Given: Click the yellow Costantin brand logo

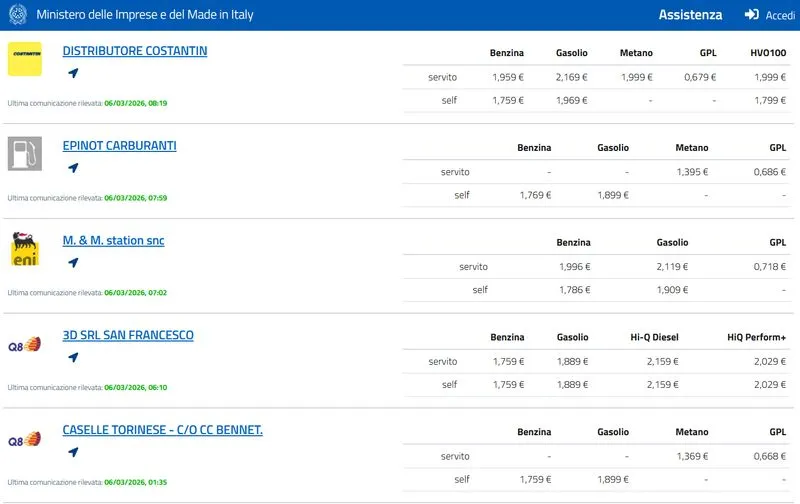Looking at the screenshot, I should (25, 59).
